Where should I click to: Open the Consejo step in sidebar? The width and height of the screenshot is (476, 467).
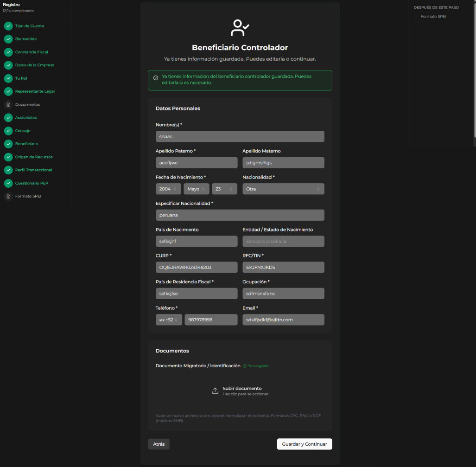[x=23, y=131]
